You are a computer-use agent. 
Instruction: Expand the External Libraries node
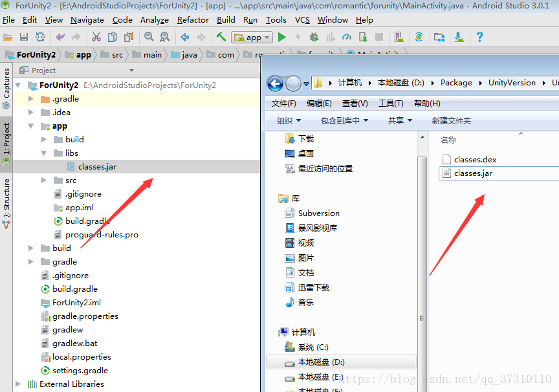18,384
